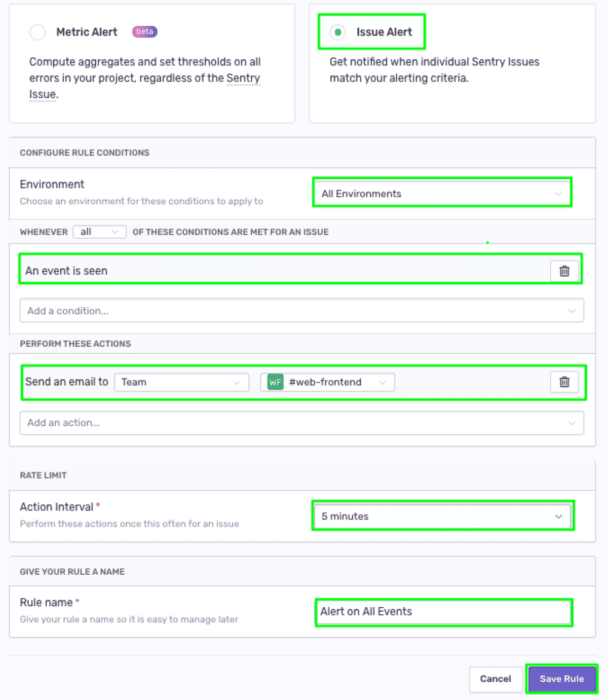The width and height of the screenshot is (608, 700).
Task: Click the Rule name input field
Action: pyautogui.click(x=443, y=612)
